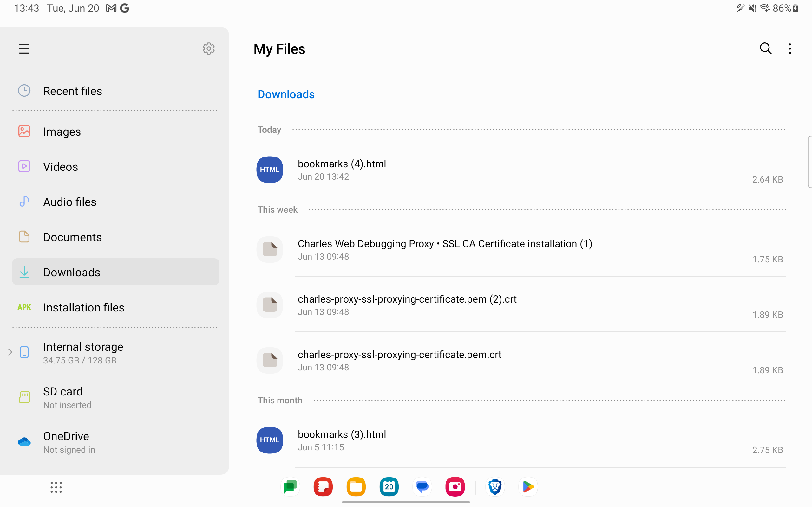Select the Documents category
This screenshot has height=507, width=812.
click(x=72, y=237)
